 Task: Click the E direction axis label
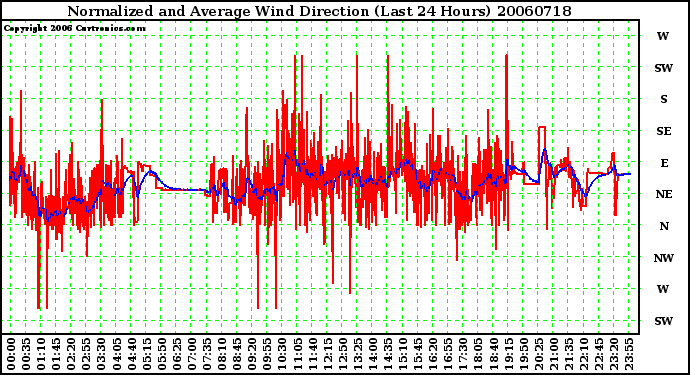pyautogui.click(x=664, y=163)
